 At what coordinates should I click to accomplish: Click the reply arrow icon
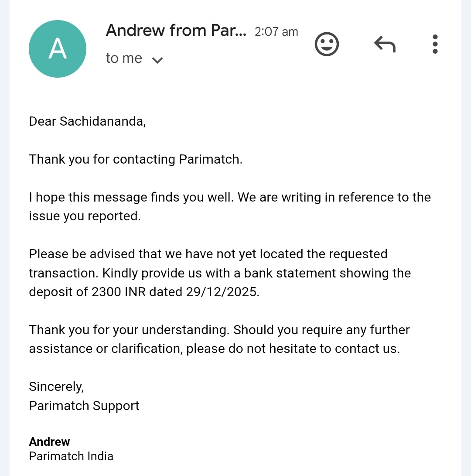(385, 44)
